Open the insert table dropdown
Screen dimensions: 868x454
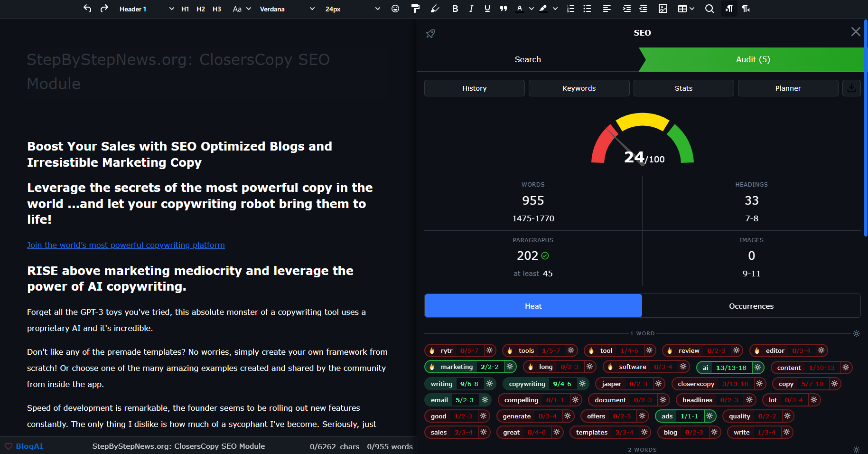point(686,9)
